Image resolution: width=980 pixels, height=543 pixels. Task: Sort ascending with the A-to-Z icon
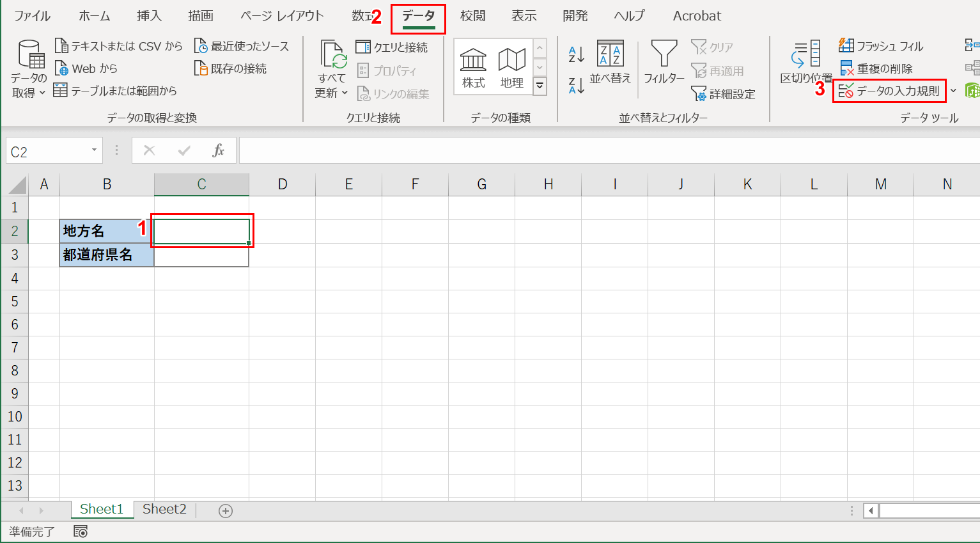(576, 55)
